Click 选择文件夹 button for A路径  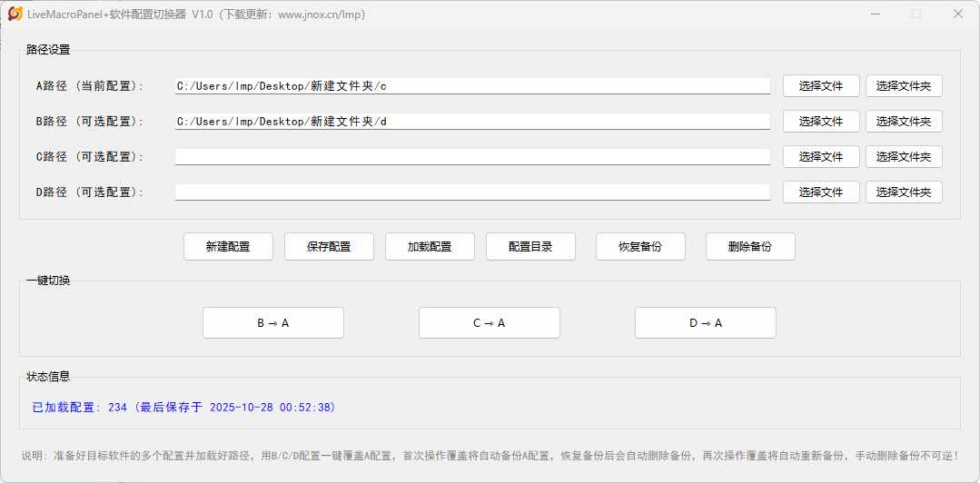pyautogui.click(x=903, y=86)
